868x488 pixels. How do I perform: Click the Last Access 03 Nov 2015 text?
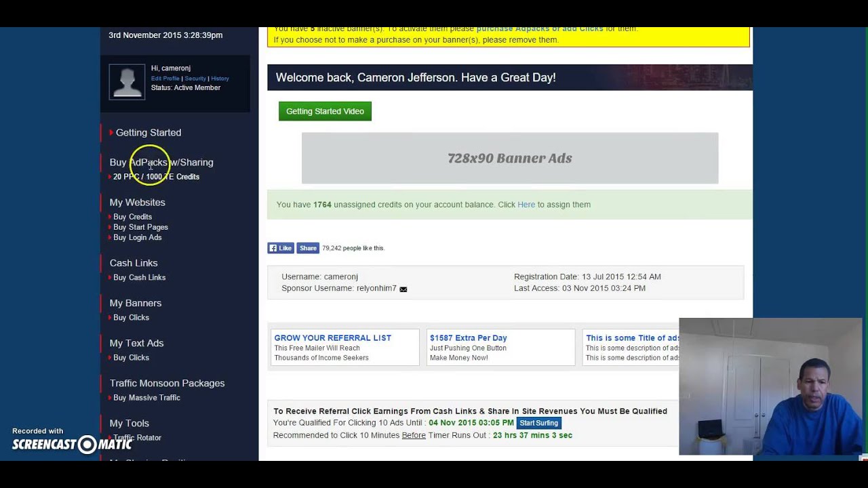point(580,288)
